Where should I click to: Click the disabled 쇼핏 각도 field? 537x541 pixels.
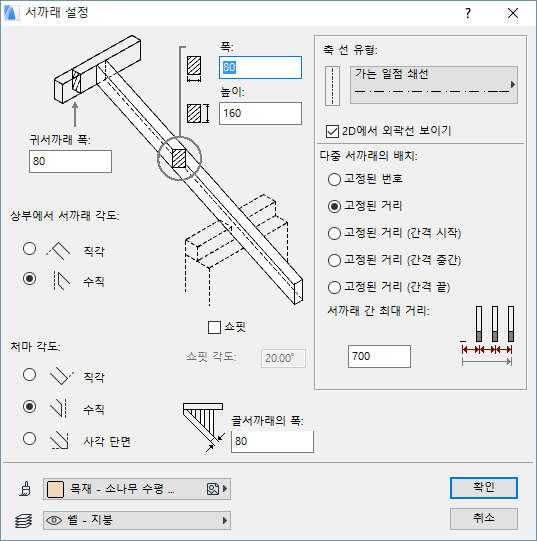[283, 358]
